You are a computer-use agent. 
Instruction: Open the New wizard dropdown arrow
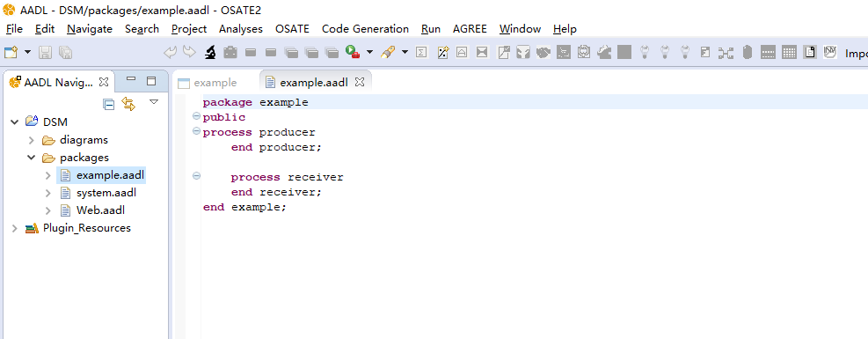27,53
